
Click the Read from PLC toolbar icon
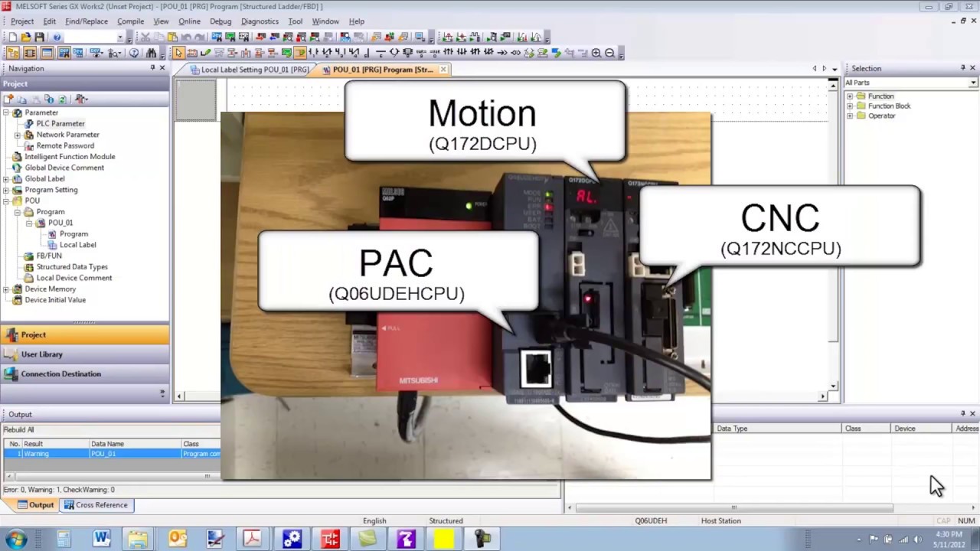pos(274,37)
